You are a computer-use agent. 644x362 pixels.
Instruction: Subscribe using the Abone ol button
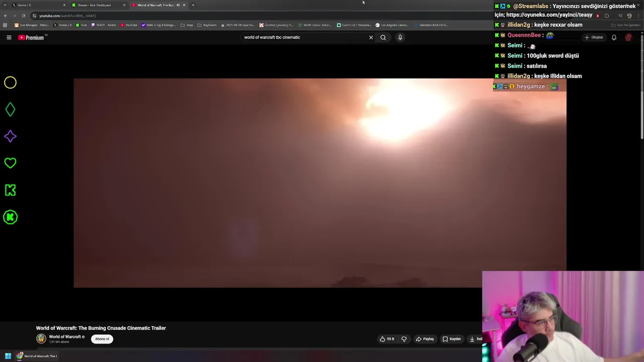(x=102, y=339)
